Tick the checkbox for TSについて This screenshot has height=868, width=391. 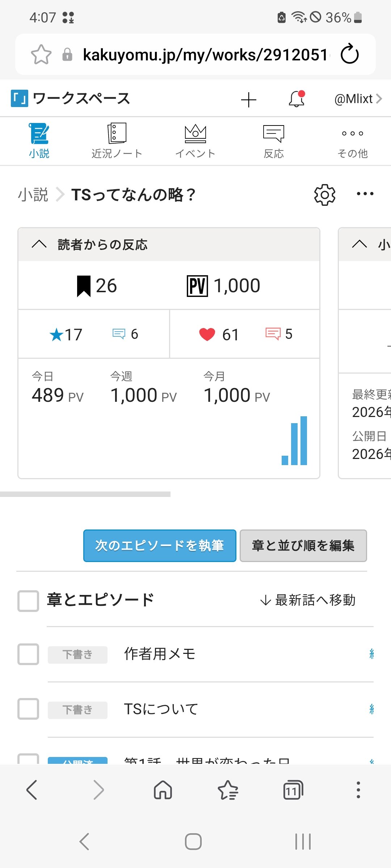(28, 709)
